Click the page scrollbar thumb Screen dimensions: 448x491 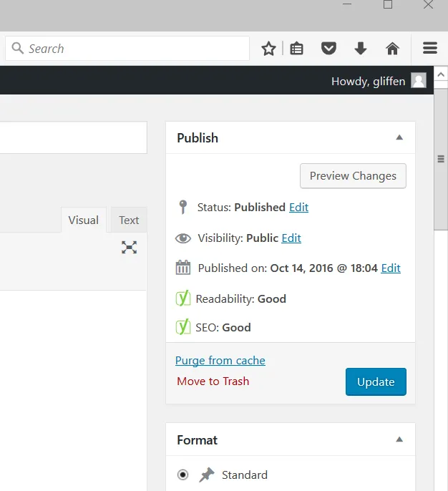point(441,159)
